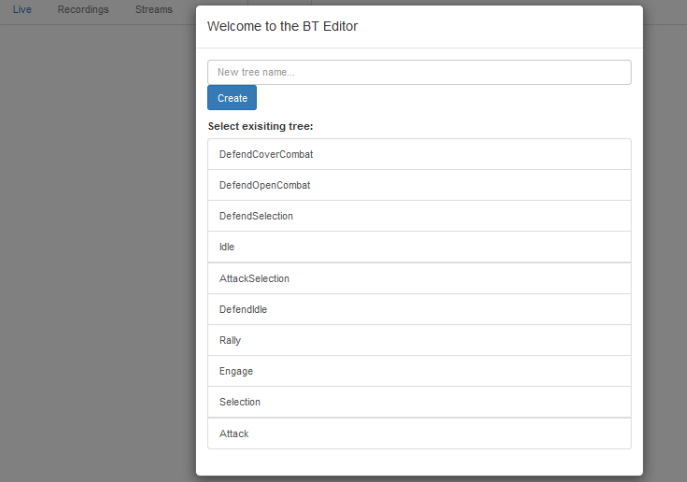The width and height of the screenshot is (687, 482).
Task: Click the dimmed backdrop left of the dialog
Action: point(98,250)
